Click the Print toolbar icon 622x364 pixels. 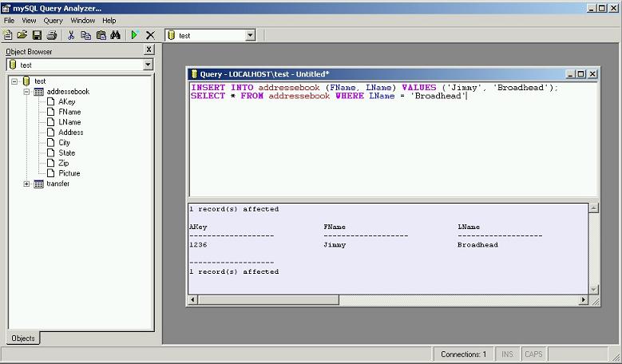(52, 35)
